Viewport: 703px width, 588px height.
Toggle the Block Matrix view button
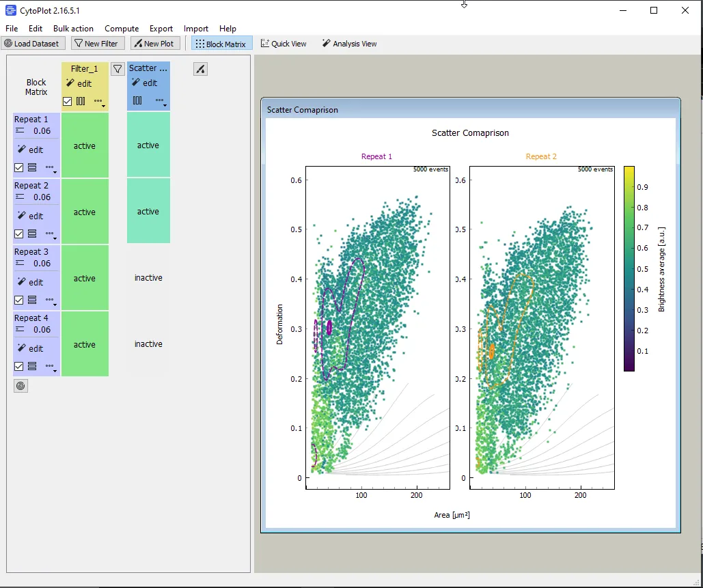click(x=221, y=44)
